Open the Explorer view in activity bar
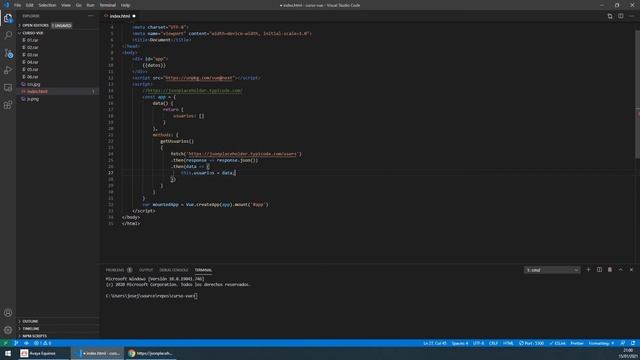The height and width of the screenshot is (360, 640). [8, 18]
